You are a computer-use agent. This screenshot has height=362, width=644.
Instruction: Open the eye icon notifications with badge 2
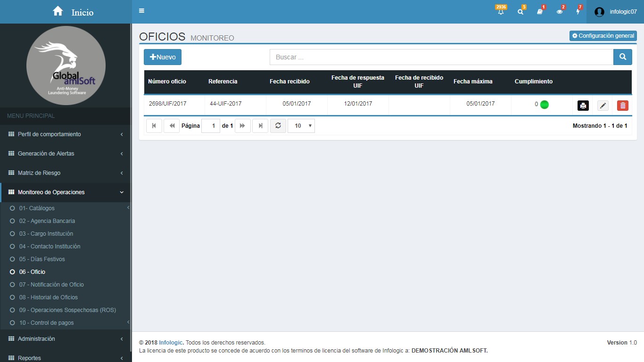(560, 12)
